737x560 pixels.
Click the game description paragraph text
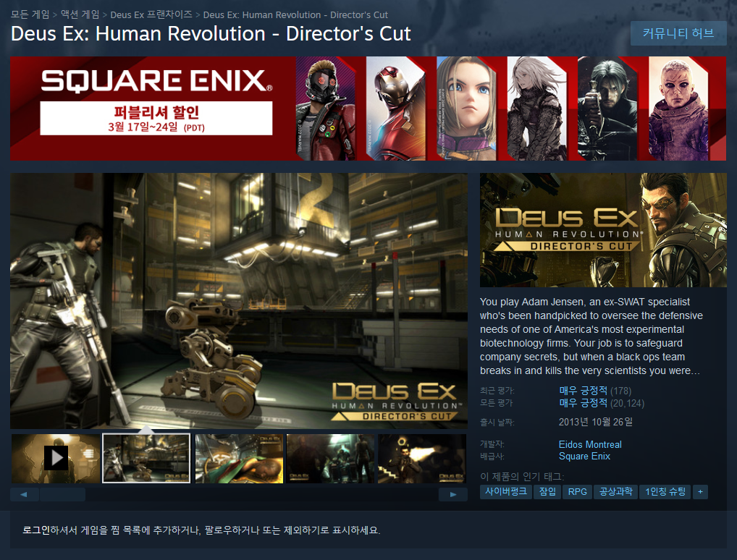[x=591, y=336]
